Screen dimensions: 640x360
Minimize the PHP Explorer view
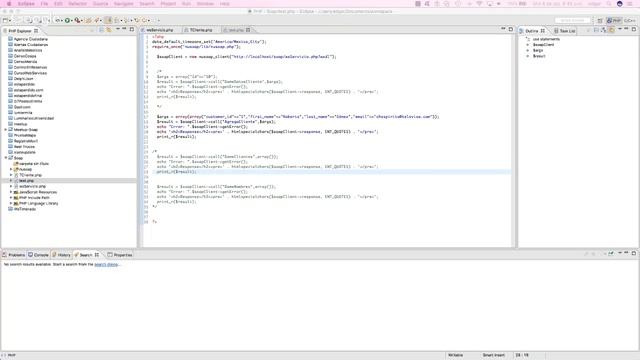124,29
